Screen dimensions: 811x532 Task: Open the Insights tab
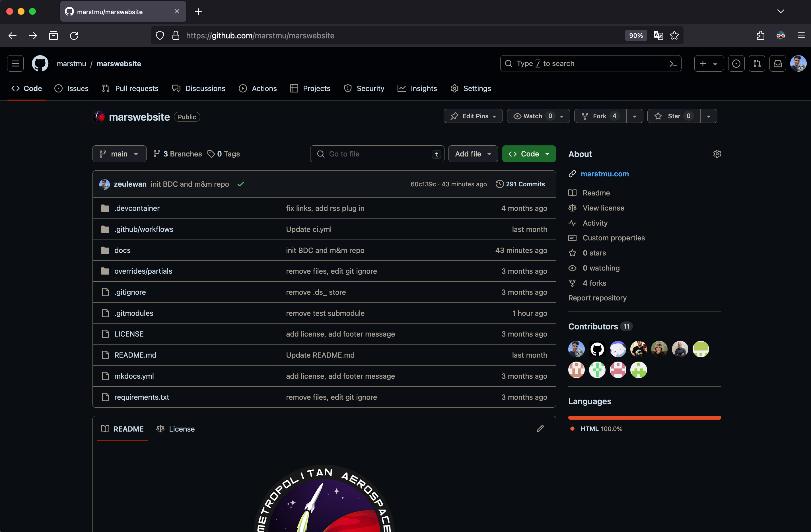pos(417,88)
